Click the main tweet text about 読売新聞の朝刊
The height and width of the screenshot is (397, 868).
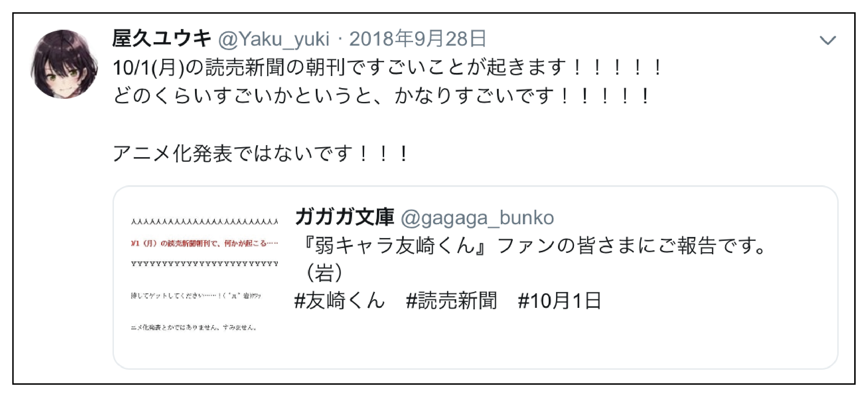(387, 67)
